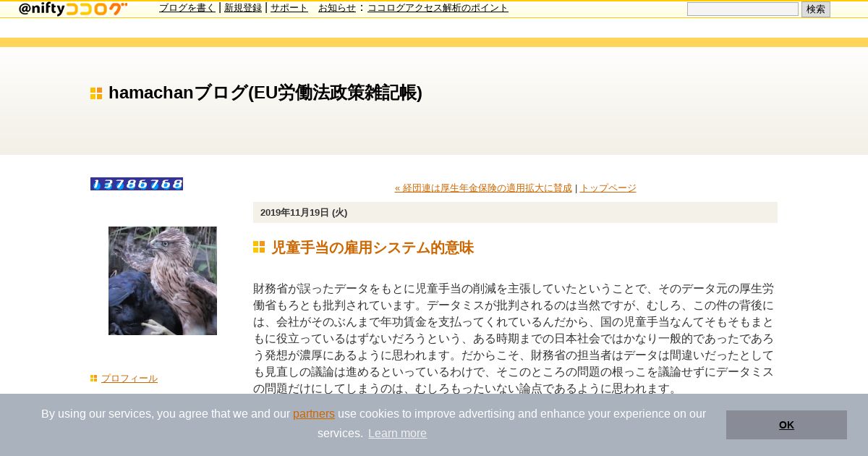Viewport: 868px width, 456px height.
Task: Click the @nifty Cocolog logo
Action: [73, 9]
